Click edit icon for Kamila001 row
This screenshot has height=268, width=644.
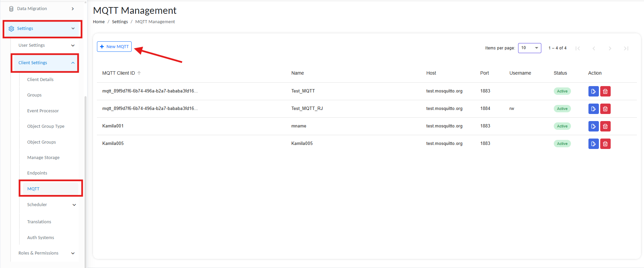pos(593,126)
